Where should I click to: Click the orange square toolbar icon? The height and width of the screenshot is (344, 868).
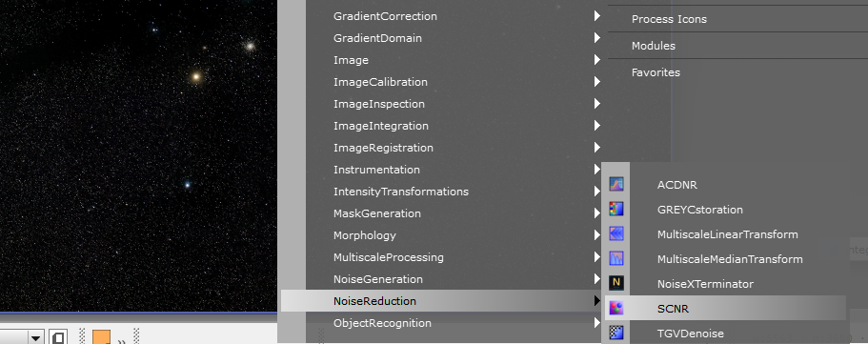pyautogui.click(x=101, y=337)
